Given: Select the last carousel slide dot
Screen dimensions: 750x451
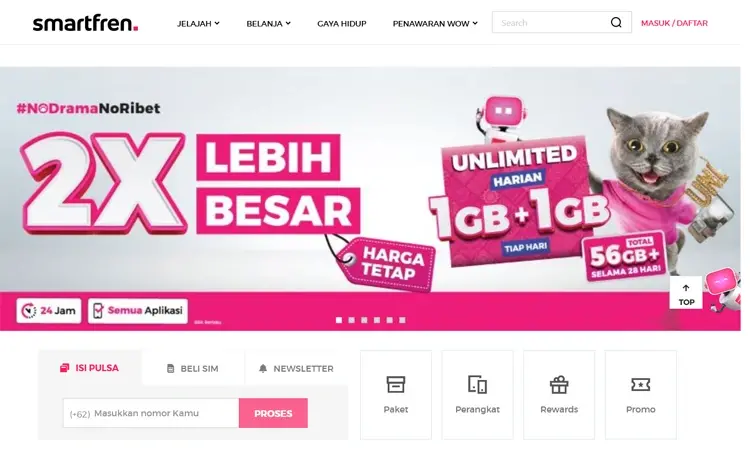Looking at the screenshot, I should tap(402, 320).
